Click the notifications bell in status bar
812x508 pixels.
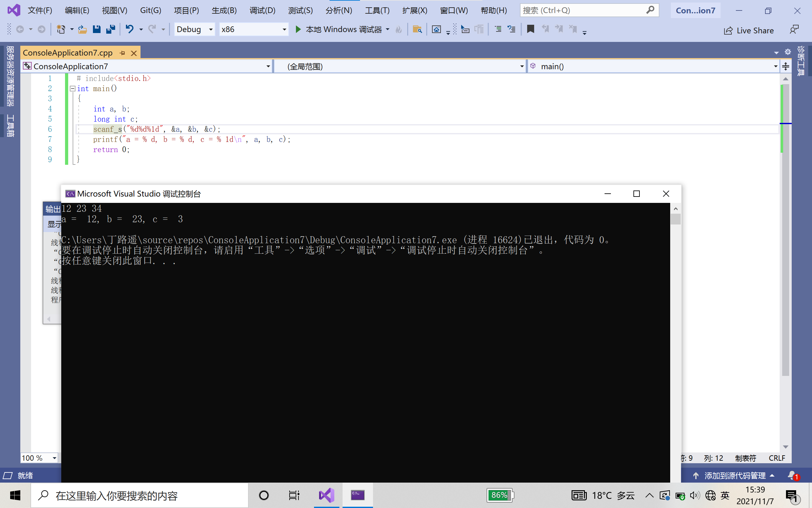click(793, 475)
